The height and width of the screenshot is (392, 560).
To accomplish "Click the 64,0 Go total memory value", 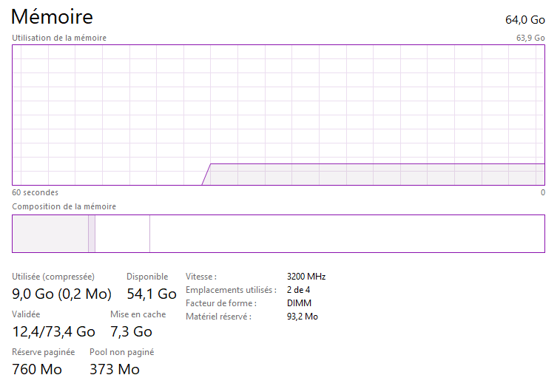I will click(x=525, y=19).
